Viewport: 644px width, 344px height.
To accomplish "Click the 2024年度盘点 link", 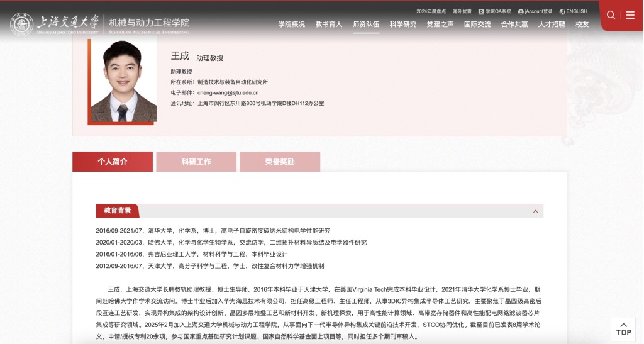I will (431, 11).
